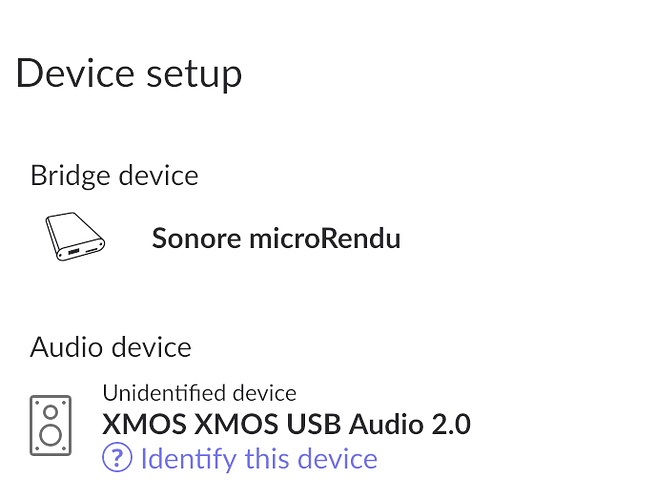The height and width of the screenshot is (500, 656).
Task: Click the first XMOS word in device name
Action: tap(145, 424)
